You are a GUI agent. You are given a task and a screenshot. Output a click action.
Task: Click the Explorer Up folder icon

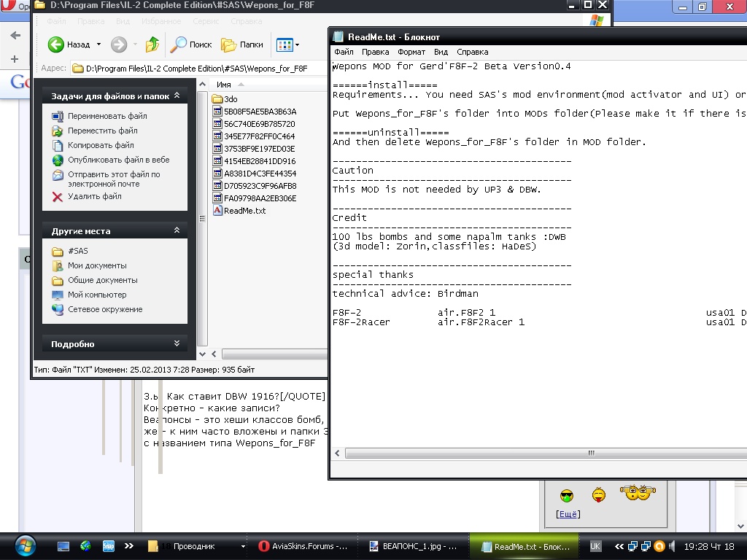click(x=152, y=44)
